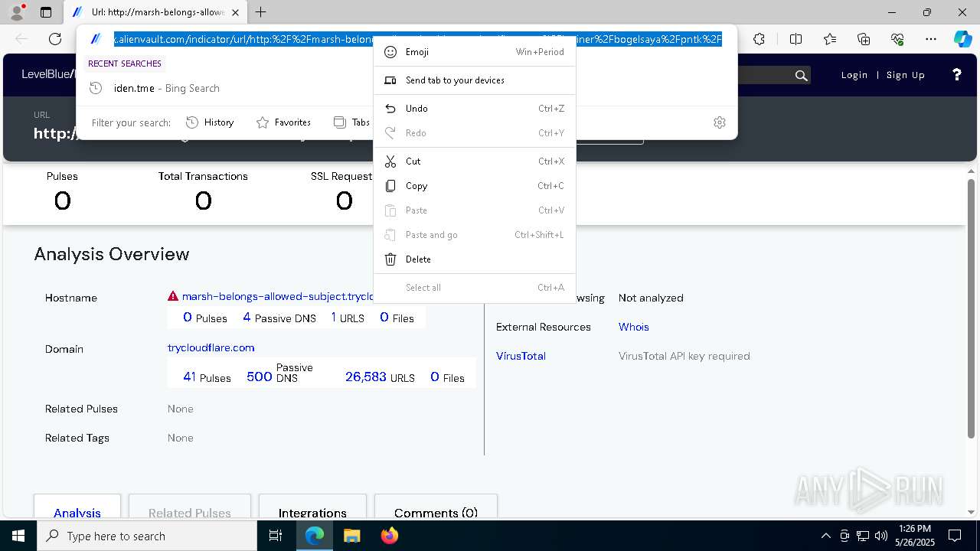
Task: Click the search magnifier on LevelBlue page
Action: click(801, 75)
